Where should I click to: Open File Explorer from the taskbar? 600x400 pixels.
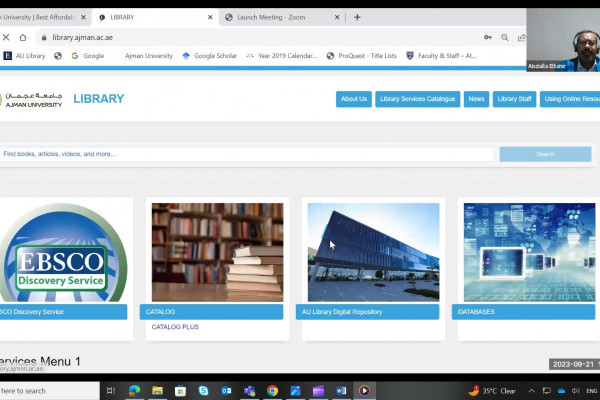pos(157,391)
